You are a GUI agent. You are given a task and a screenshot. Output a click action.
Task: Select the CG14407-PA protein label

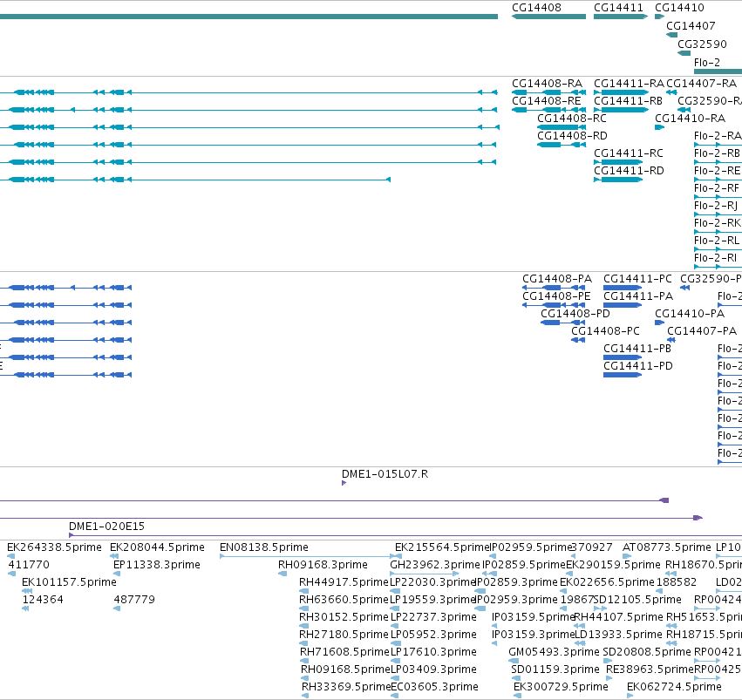tap(702, 331)
